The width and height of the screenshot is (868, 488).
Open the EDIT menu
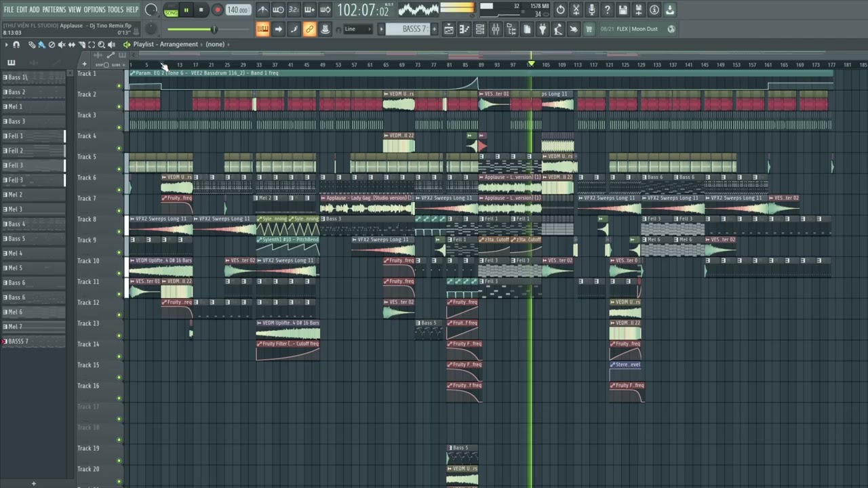point(22,9)
